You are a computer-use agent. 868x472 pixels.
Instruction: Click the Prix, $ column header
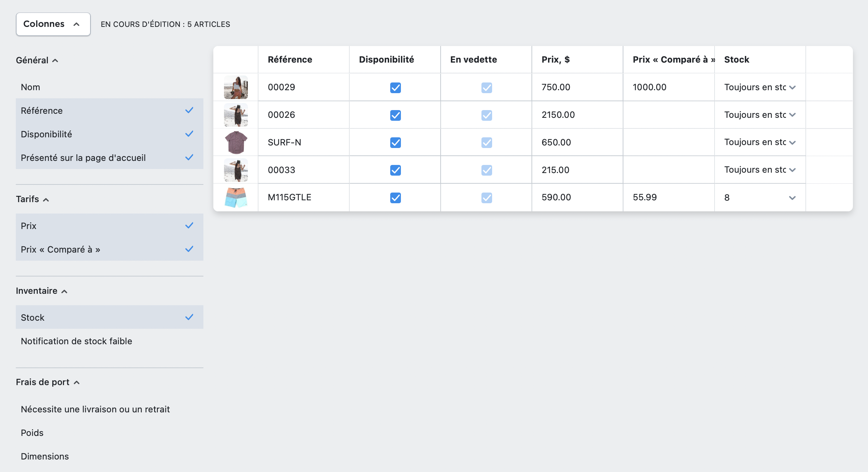577,60
